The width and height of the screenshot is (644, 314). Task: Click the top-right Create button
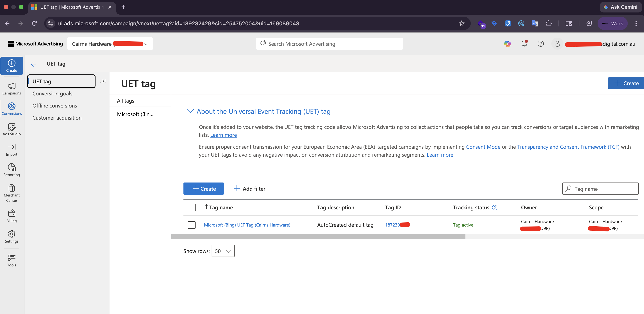pos(626,83)
